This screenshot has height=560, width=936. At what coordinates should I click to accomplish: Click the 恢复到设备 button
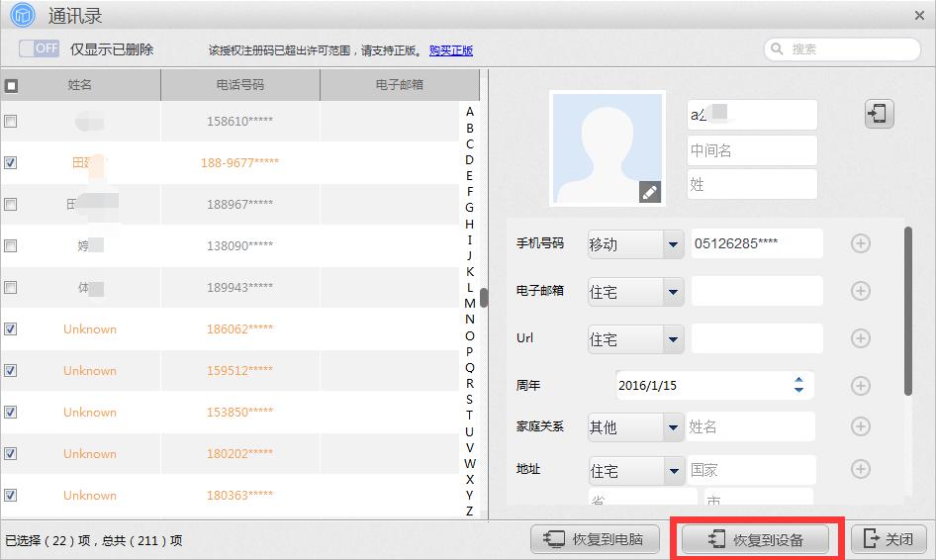point(756,539)
